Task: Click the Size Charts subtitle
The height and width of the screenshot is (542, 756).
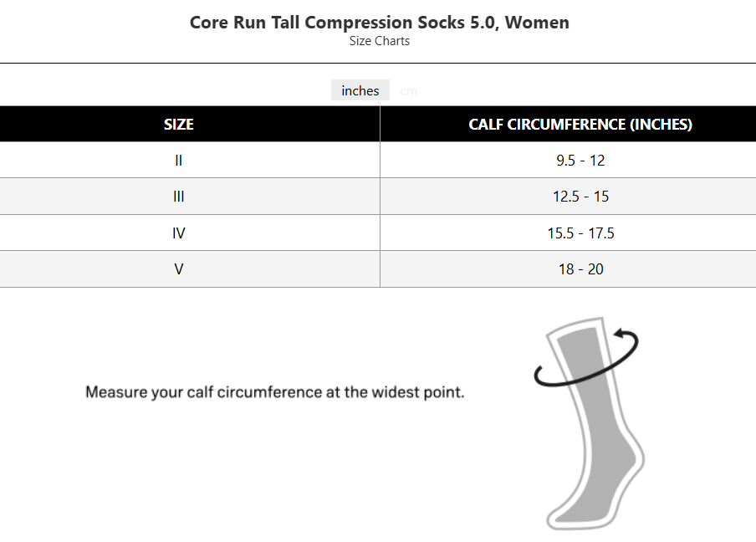Action: [x=379, y=41]
